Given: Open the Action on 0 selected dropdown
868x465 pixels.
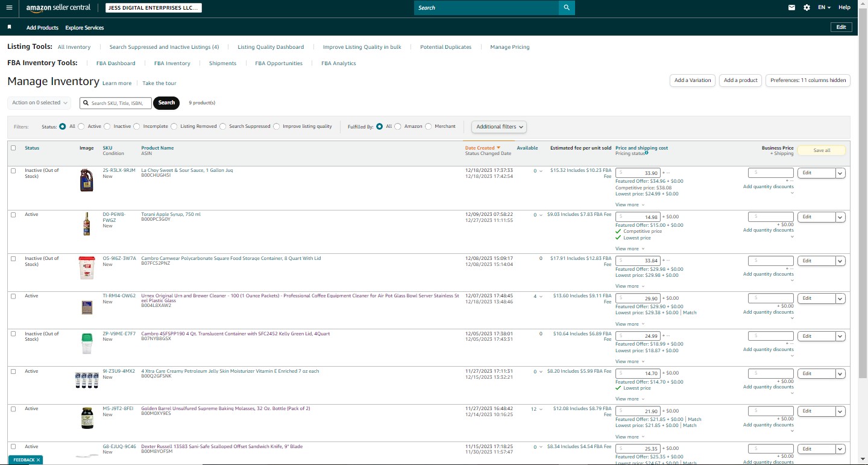Looking at the screenshot, I should pyautogui.click(x=39, y=103).
